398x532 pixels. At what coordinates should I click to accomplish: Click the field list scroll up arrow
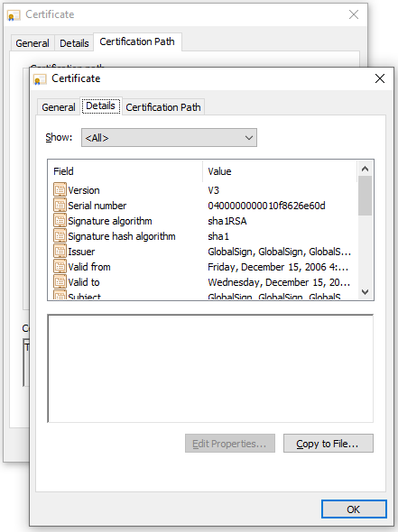(x=366, y=169)
